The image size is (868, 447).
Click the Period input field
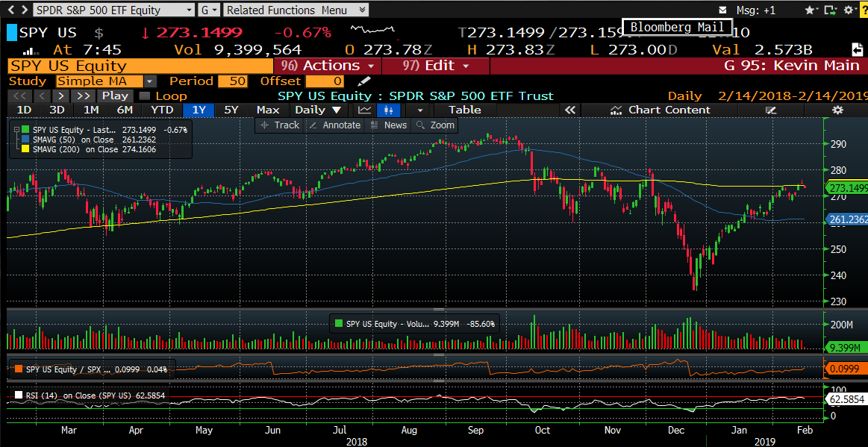[x=232, y=82]
